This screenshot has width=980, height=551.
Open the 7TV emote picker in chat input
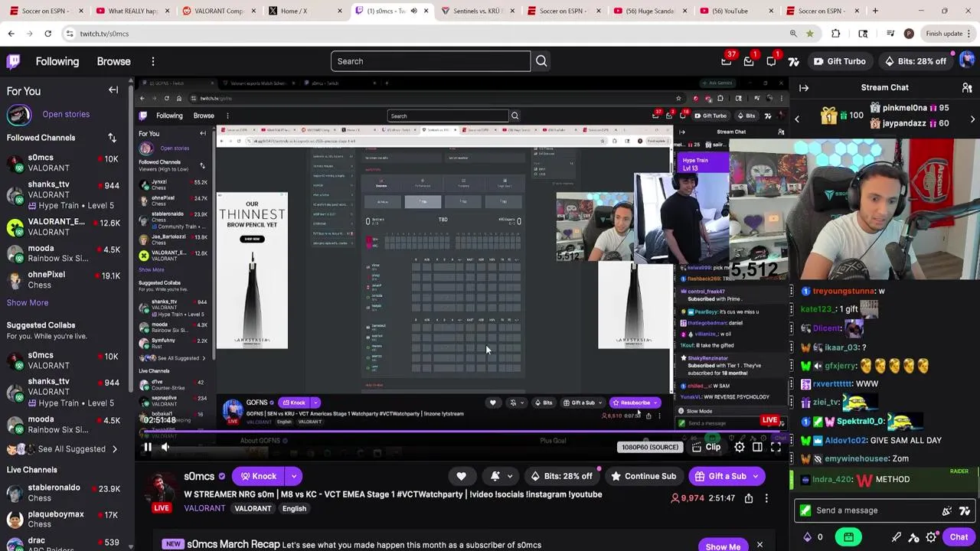click(965, 510)
